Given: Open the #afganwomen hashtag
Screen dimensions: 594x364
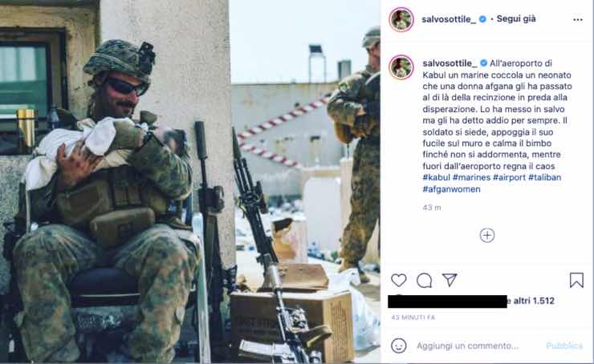Looking at the screenshot, I should [452, 188].
